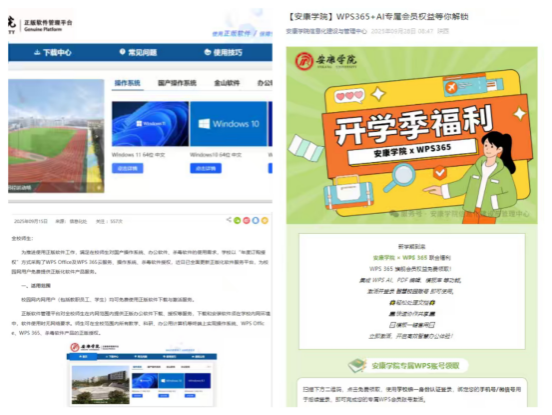Open the 安康学院信息化建设与管理中心 author link

326,31
